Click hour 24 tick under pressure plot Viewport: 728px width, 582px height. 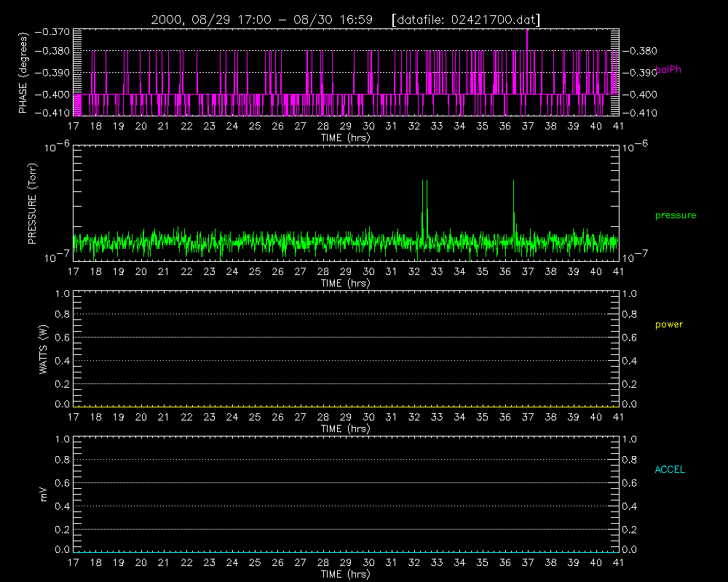pos(232,271)
